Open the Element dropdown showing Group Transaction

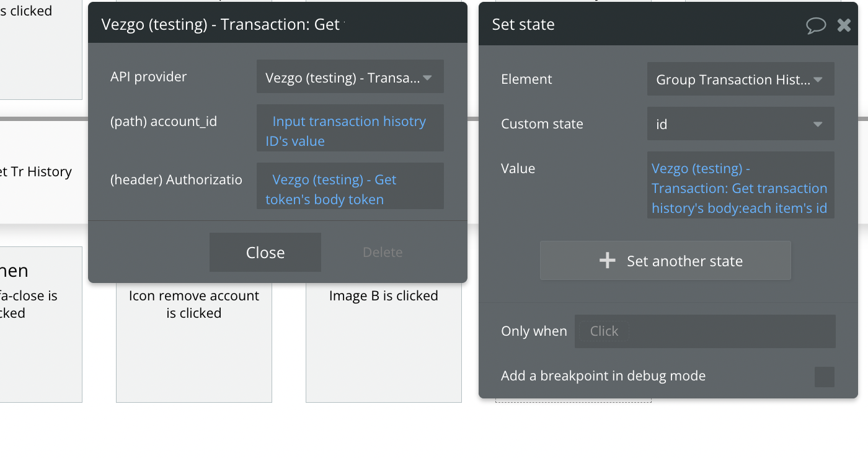coord(740,79)
